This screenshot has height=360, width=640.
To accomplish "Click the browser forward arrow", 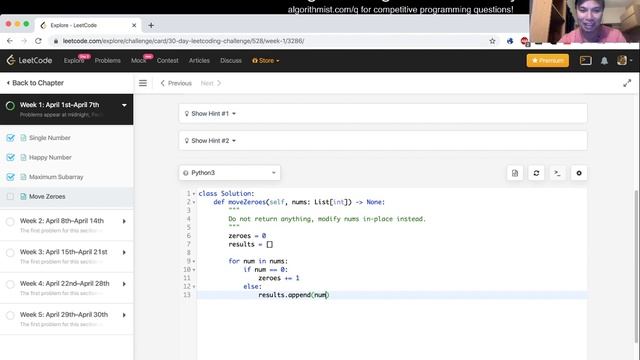I will [24, 41].
